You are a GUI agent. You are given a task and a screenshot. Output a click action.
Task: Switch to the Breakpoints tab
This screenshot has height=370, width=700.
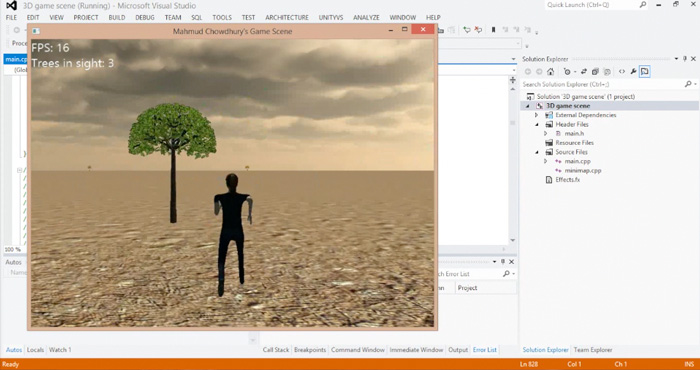pos(310,350)
